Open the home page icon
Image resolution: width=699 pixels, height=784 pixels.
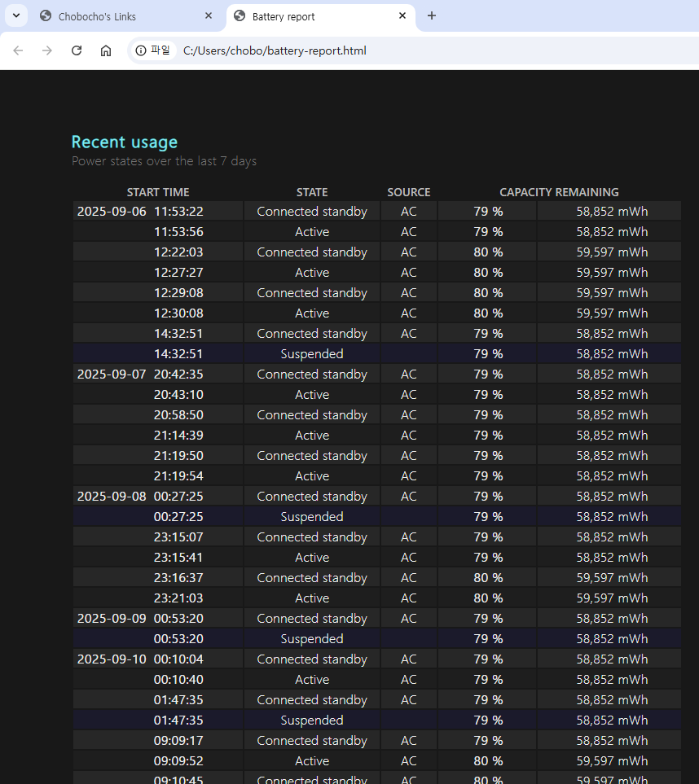pyautogui.click(x=106, y=50)
